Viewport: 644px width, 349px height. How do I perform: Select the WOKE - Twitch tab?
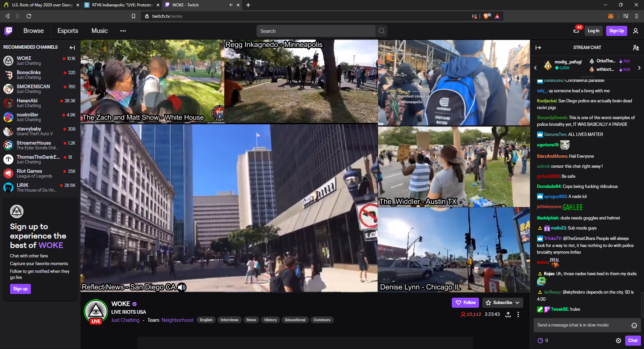201,5
